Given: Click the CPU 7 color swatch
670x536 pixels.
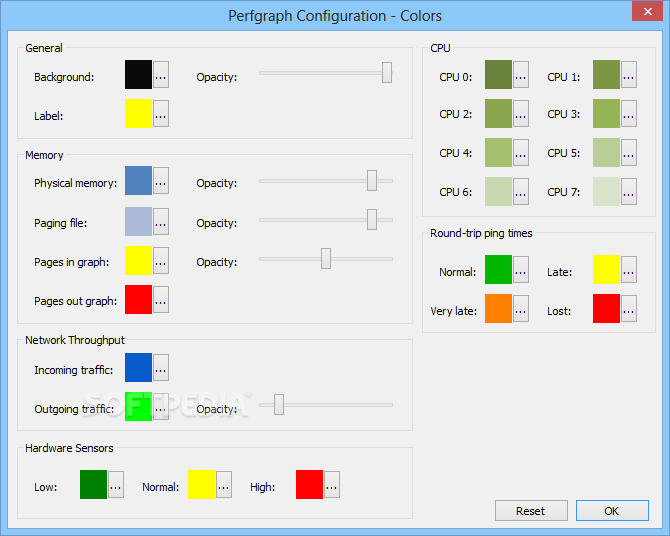Looking at the screenshot, I should (606, 191).
